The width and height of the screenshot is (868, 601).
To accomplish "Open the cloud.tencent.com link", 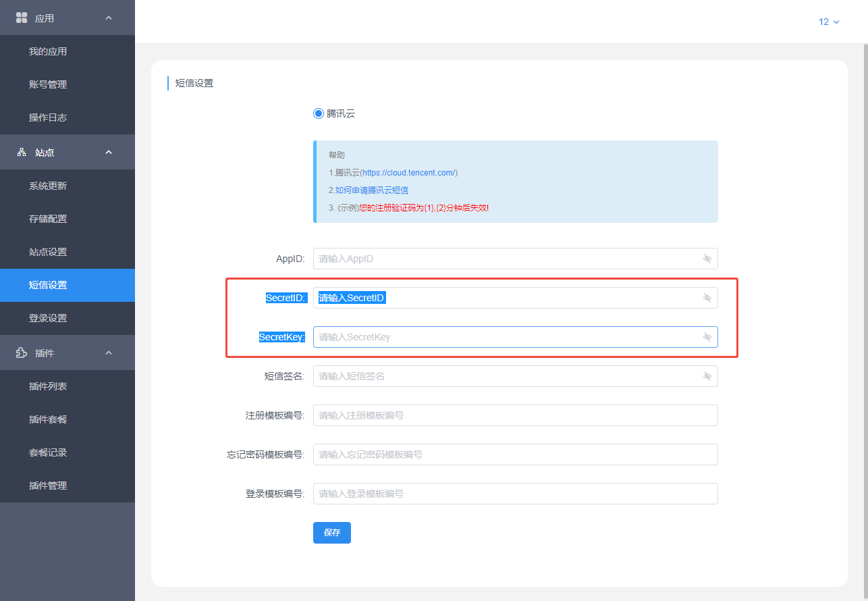I will tap(410, 173).
